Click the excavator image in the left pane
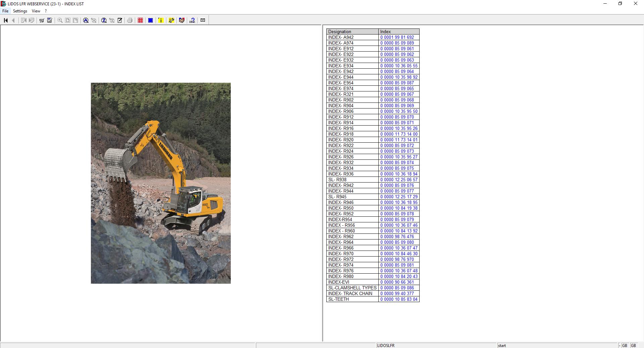 click(x=160, y=184)
